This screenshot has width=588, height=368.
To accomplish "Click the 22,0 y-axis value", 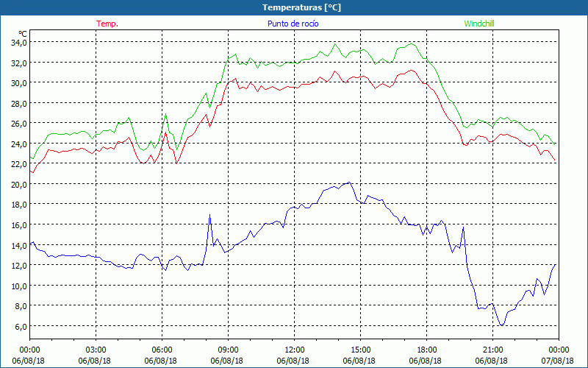I will [19, 164].
